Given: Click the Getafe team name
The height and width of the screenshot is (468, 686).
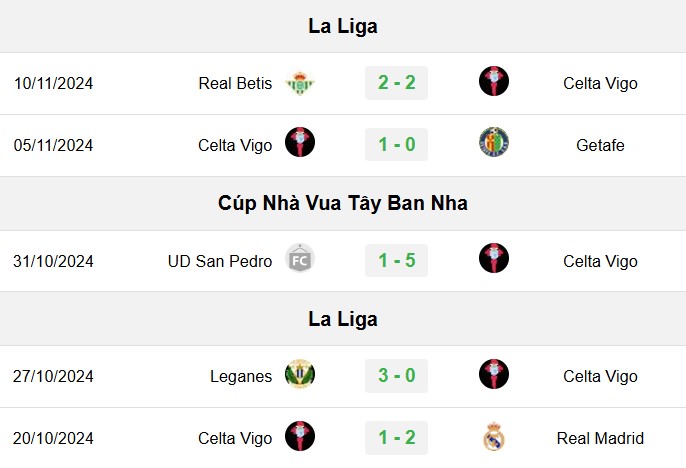Looking at the screenshot, I should coord(600,145).
